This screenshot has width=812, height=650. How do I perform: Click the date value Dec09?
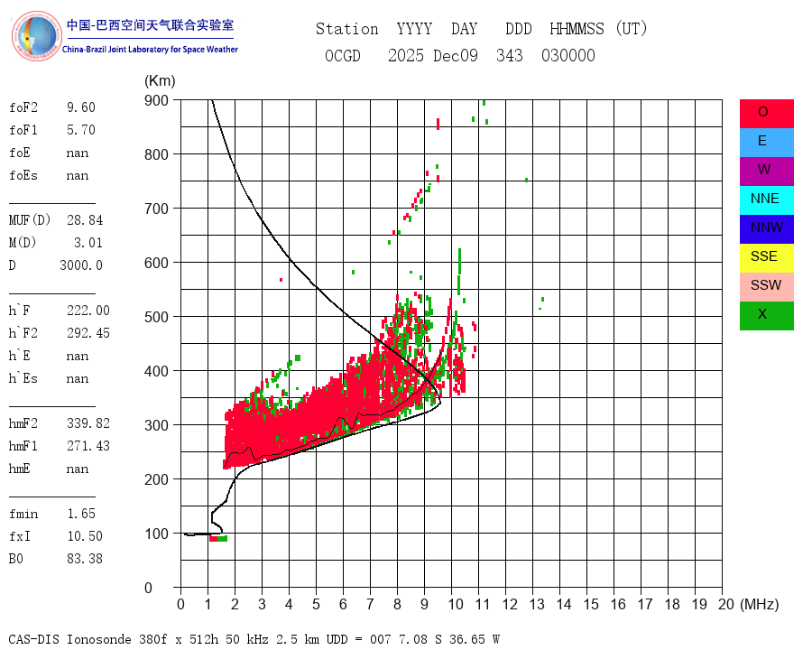(x=456, y=55)
